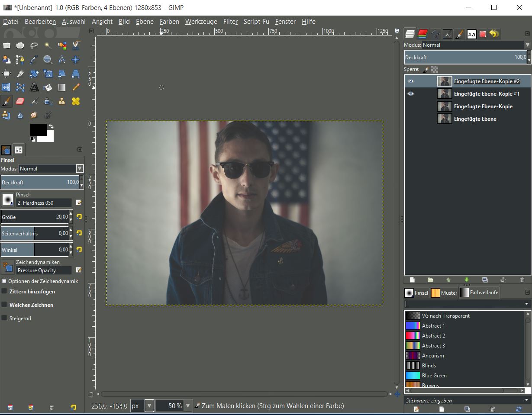532x415 pixels.
Task: Expand Optionen der Zeichendynamik section
Action: tap(4, 281)
